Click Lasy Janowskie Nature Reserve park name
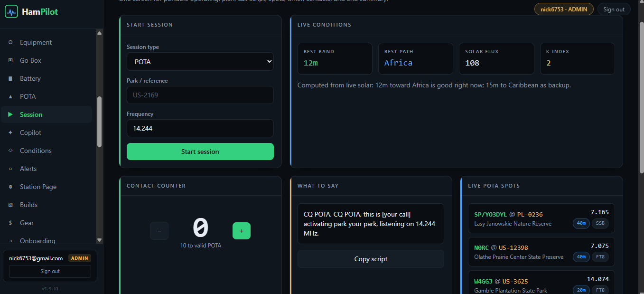The width and height of the screenshot is (644, 294). [x=513, y=224]
